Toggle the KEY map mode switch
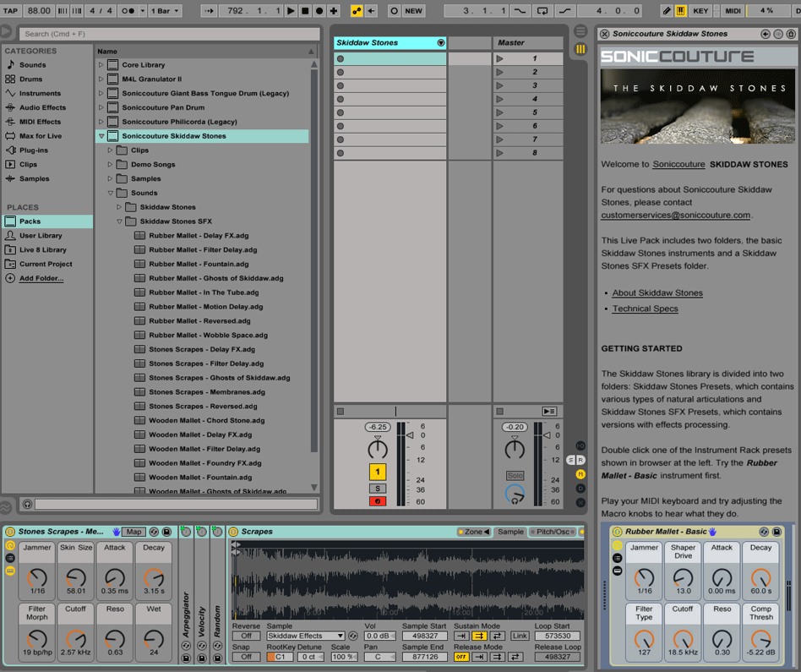Image resolution: width=801 pixels, height=672 pixels. pos(700,11)
